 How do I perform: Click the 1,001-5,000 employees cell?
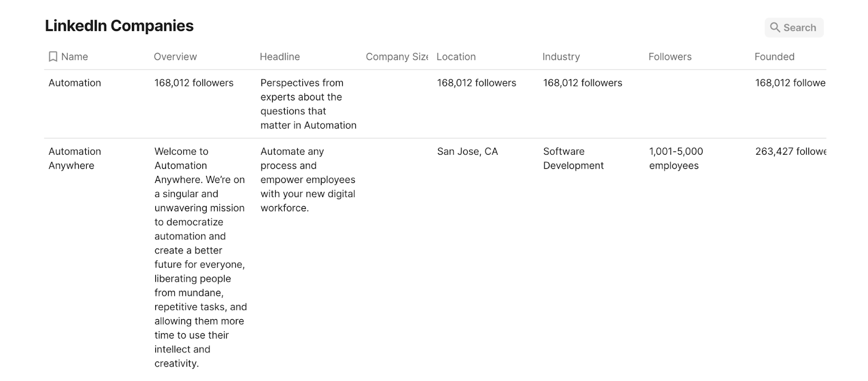point(675,158)
